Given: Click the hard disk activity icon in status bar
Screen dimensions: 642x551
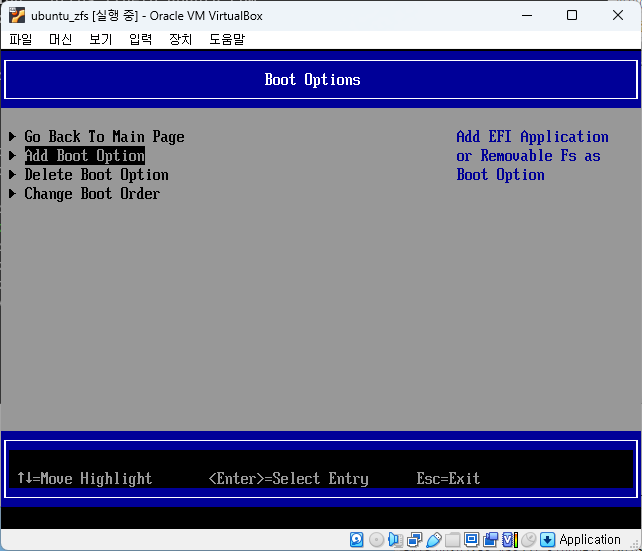Looking at the screenshot, I should click(357, 540).
